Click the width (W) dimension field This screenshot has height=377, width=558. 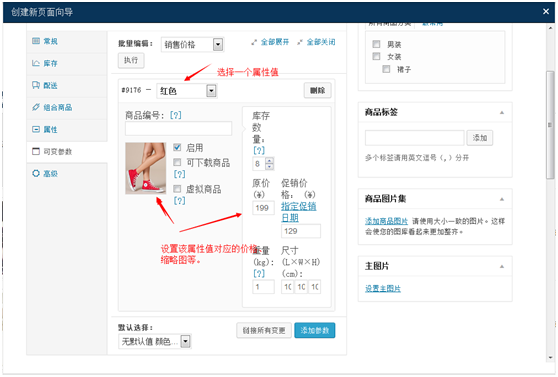point(301,287)
